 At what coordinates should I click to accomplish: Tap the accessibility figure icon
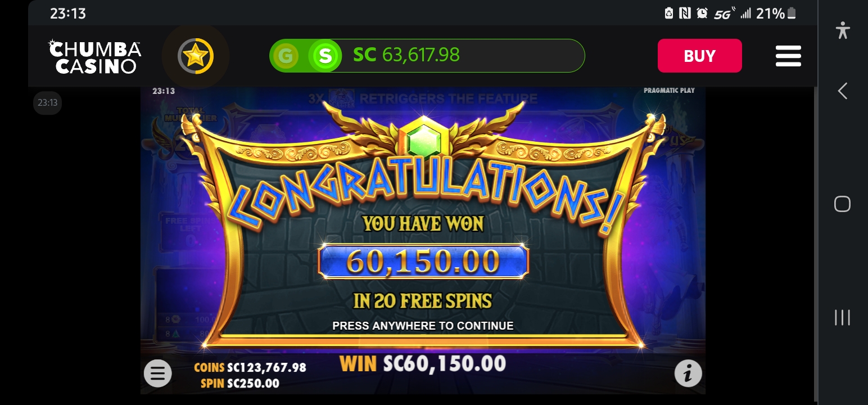pyautogui.click(x=842, y=30)
